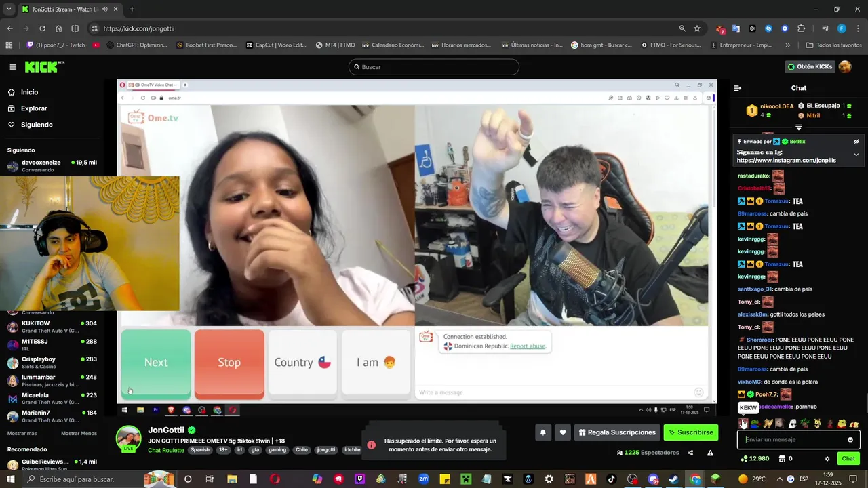Click the Chat Roulette category link
The image size is (868, 488).
tap(166, 450)
